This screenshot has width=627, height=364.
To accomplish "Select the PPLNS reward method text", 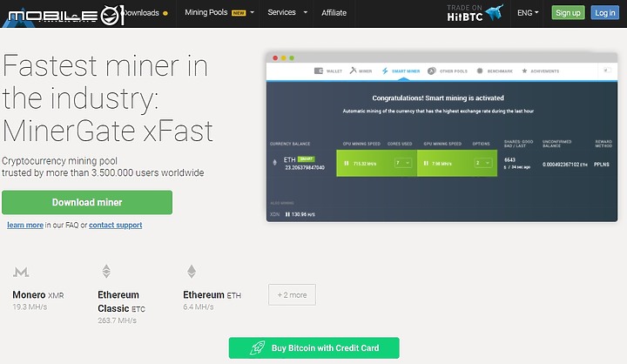I will (x=602, y=165).
